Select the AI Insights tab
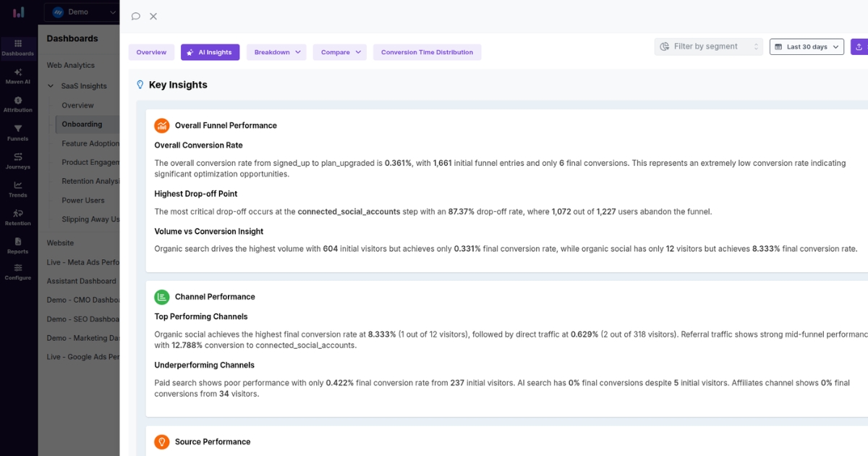This screenshot has width=868, height=456. tap(210, 52)
